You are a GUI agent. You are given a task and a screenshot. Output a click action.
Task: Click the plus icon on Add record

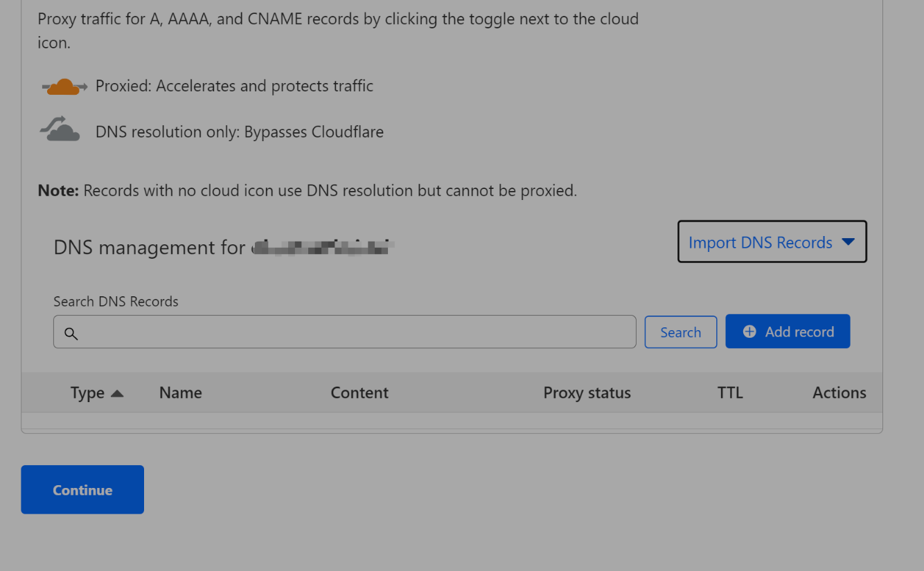[749, 332]
